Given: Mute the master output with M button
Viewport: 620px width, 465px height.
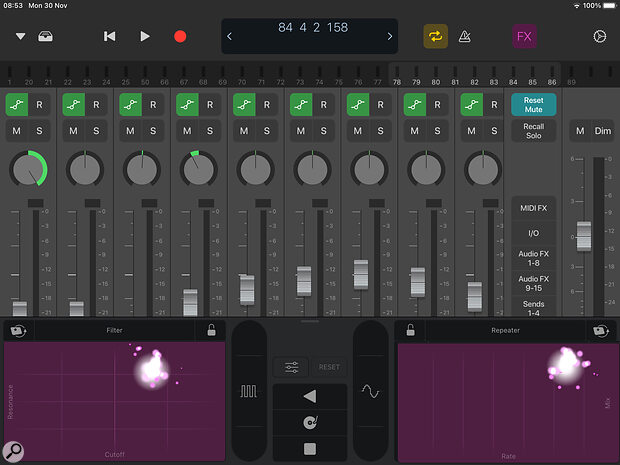Looking at the screenshot, I should pyautogui.click(x=580, y=131).
